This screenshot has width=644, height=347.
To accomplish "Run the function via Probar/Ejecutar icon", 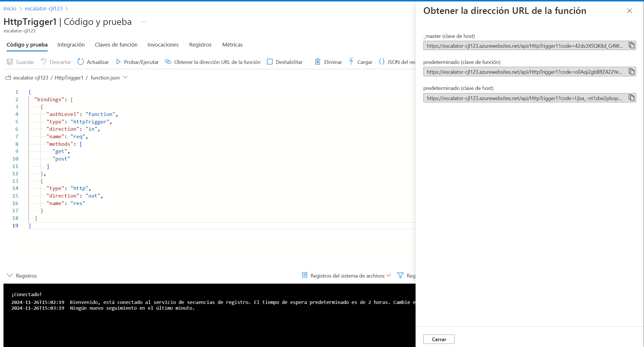I will [x=118, y=62].
